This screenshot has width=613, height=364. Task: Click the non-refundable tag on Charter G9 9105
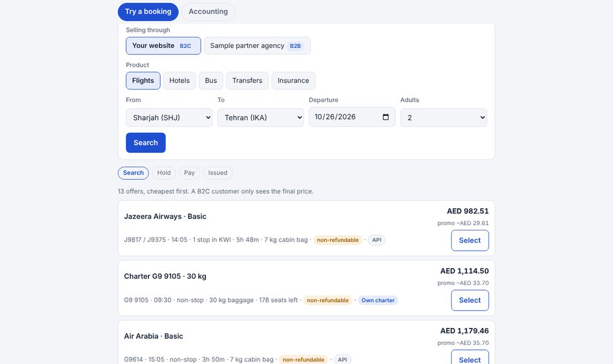coord(327,300)
